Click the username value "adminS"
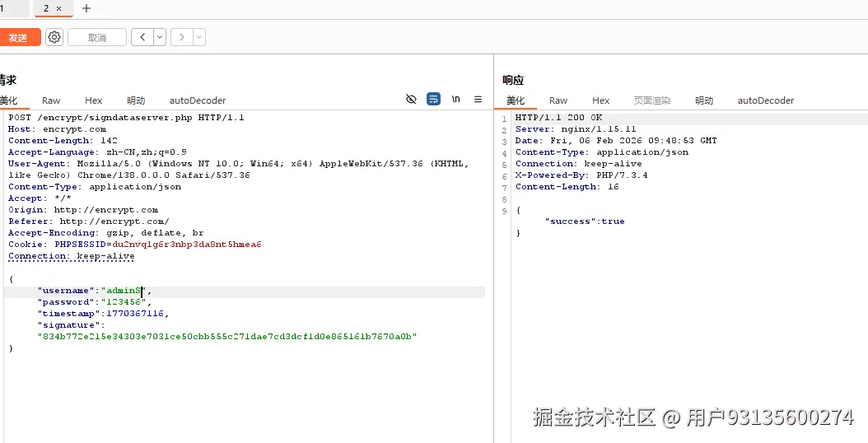 [125, 291]
